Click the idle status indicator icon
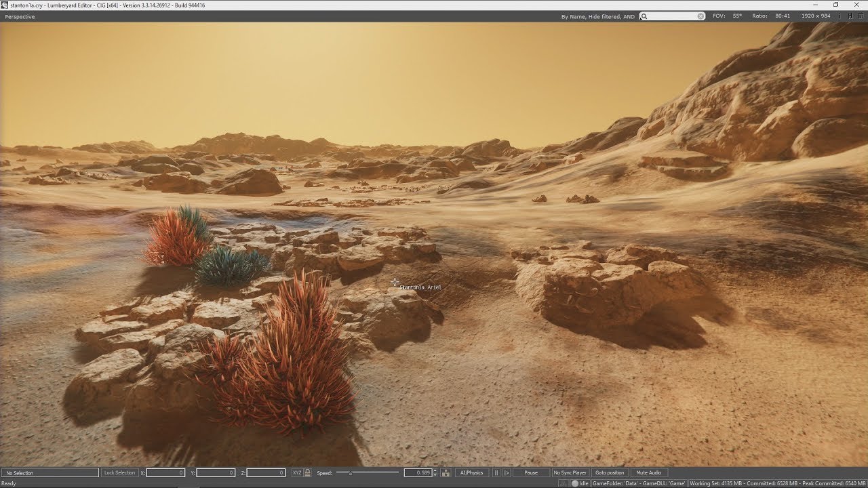The height and width of the screenshot is (488, 868). [575, 483]
